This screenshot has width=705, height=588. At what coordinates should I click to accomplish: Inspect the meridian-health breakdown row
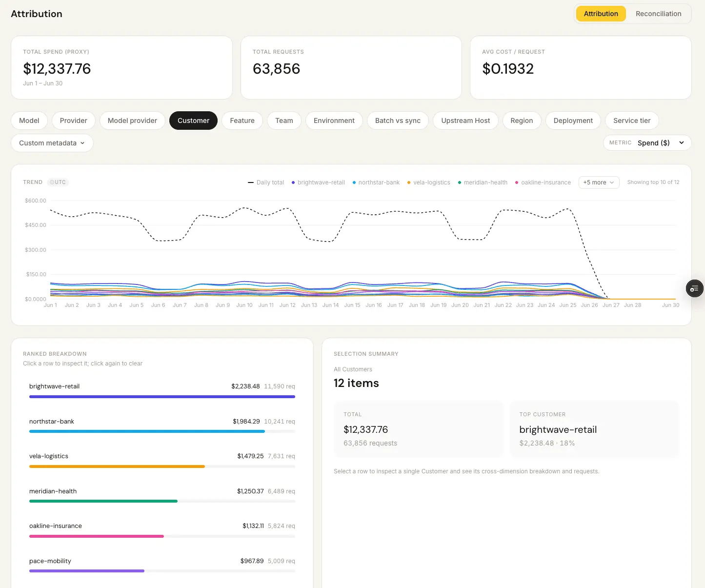162,496
